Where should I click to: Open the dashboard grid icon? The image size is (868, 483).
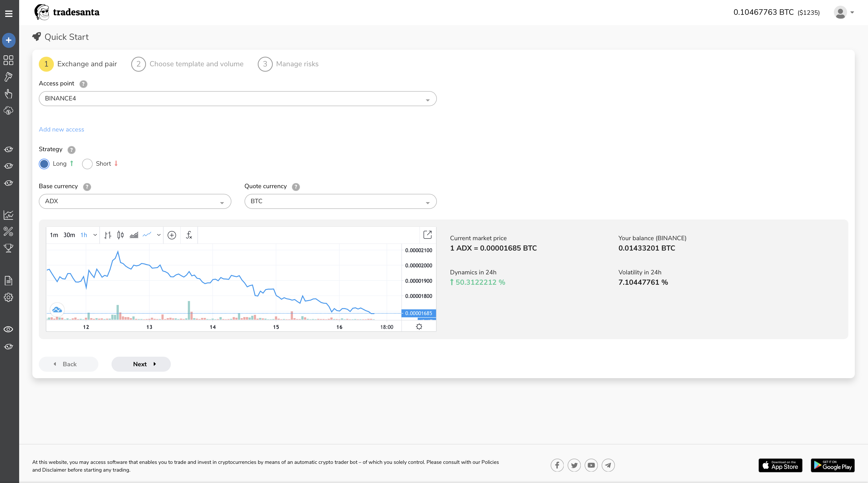9,60
